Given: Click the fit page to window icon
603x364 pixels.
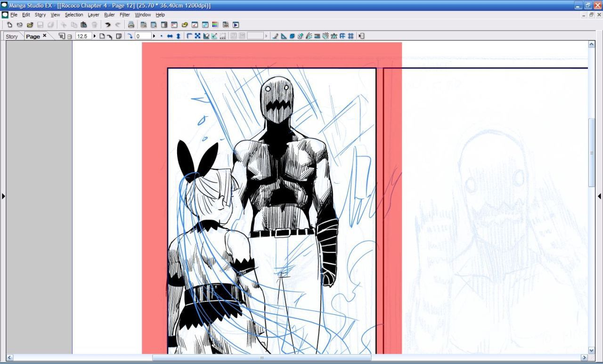Looking at the screenshot, I should click(x=102, y=36).
